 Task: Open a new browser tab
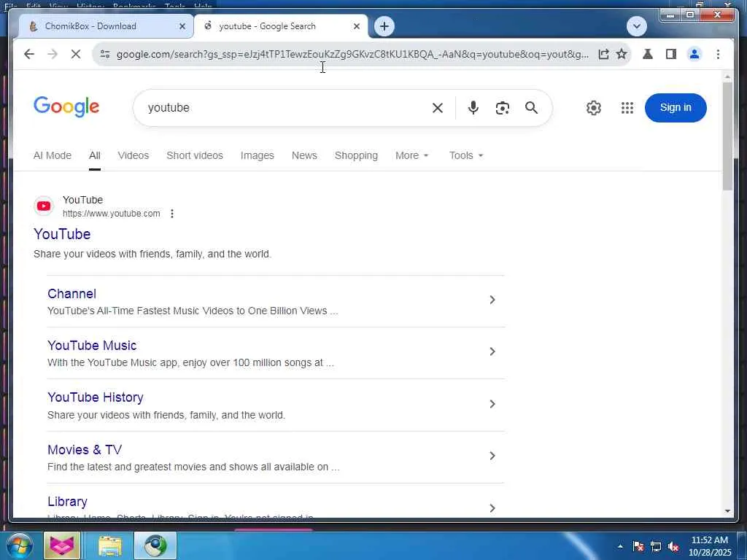point(384,26)
